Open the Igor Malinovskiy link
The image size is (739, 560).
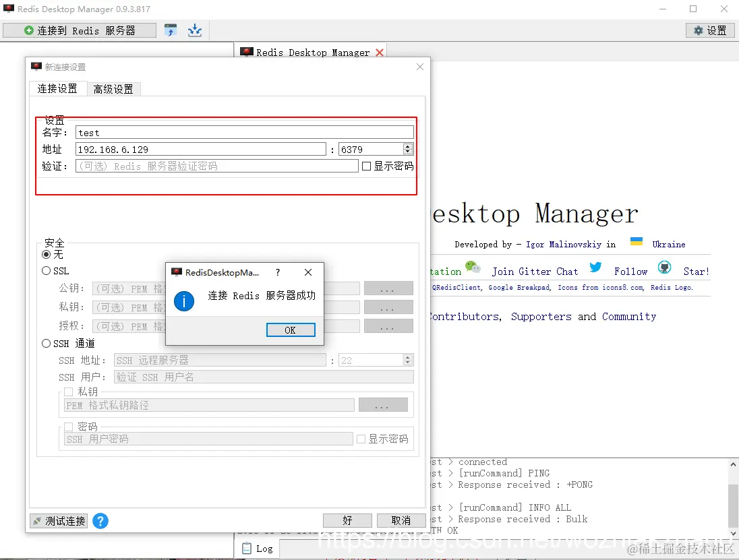(563, 245)
